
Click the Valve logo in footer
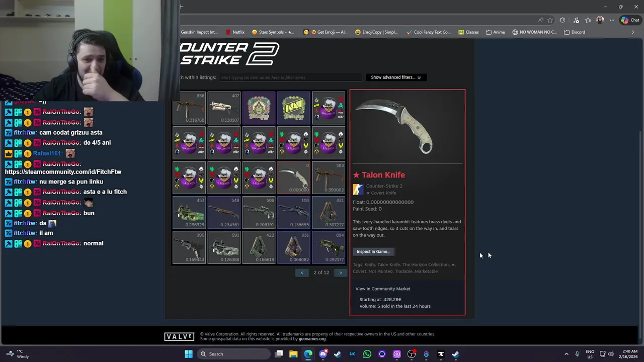coord(179,337)
